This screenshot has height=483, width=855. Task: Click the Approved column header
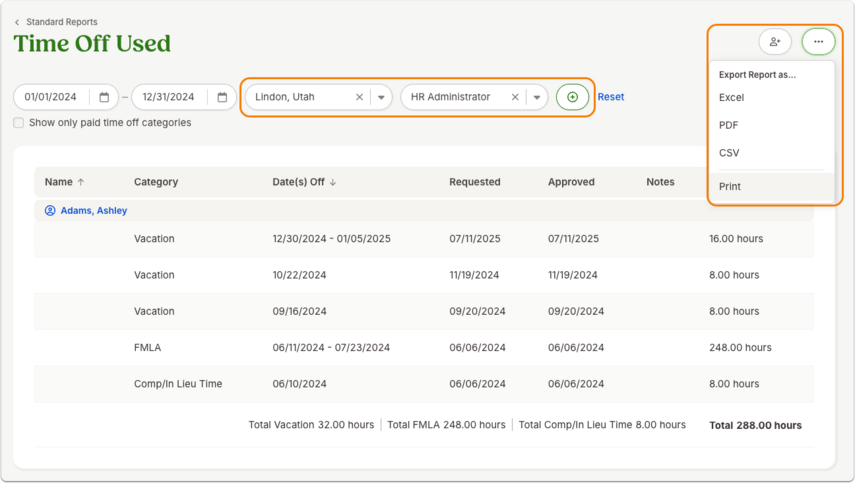point(571,182)
